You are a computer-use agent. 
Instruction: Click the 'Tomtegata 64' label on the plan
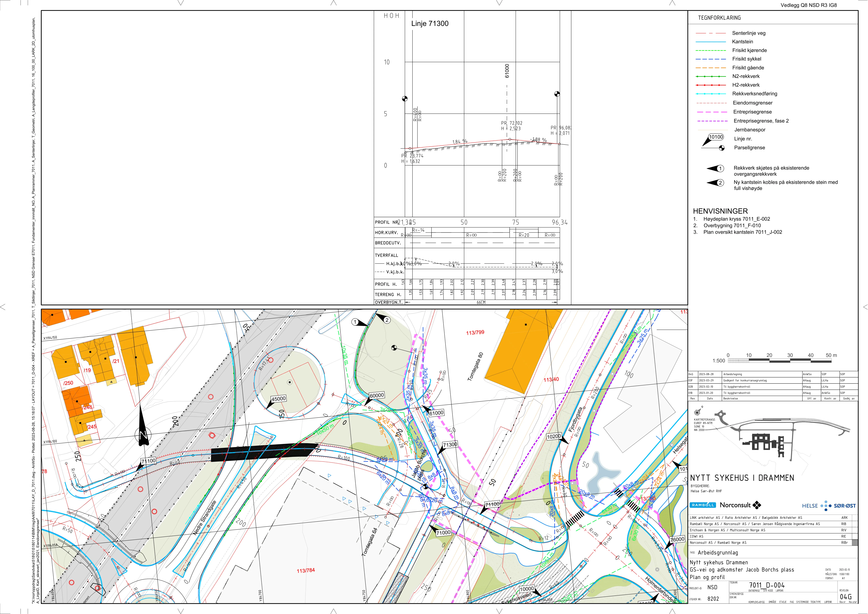tap(369, 542)
